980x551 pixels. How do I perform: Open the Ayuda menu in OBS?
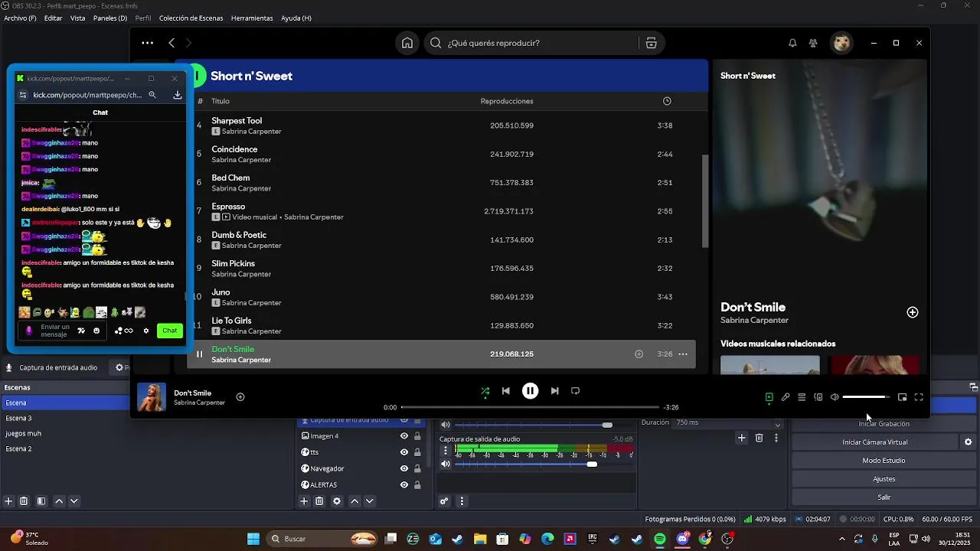pyautogui.click(x=296, y=18)
